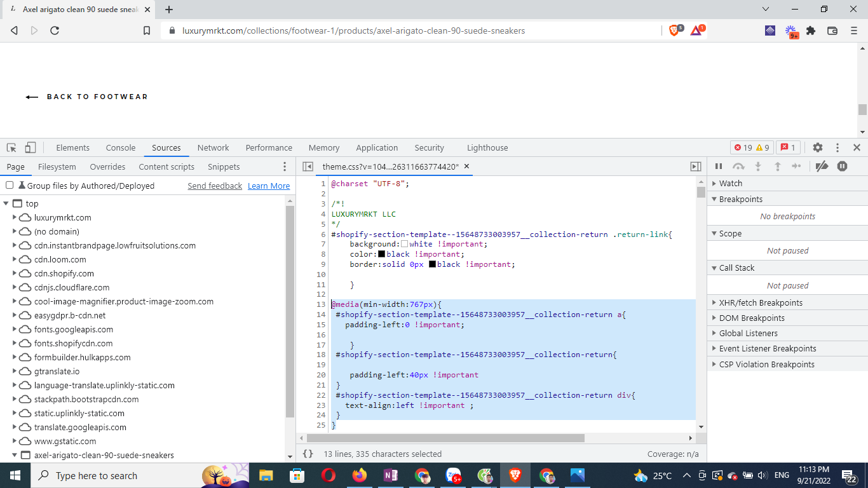This screenshot has height=488, width=868.
Task: Hide the navigator sidebar icon
Action: pyautogui.click(x=308, y=166)
